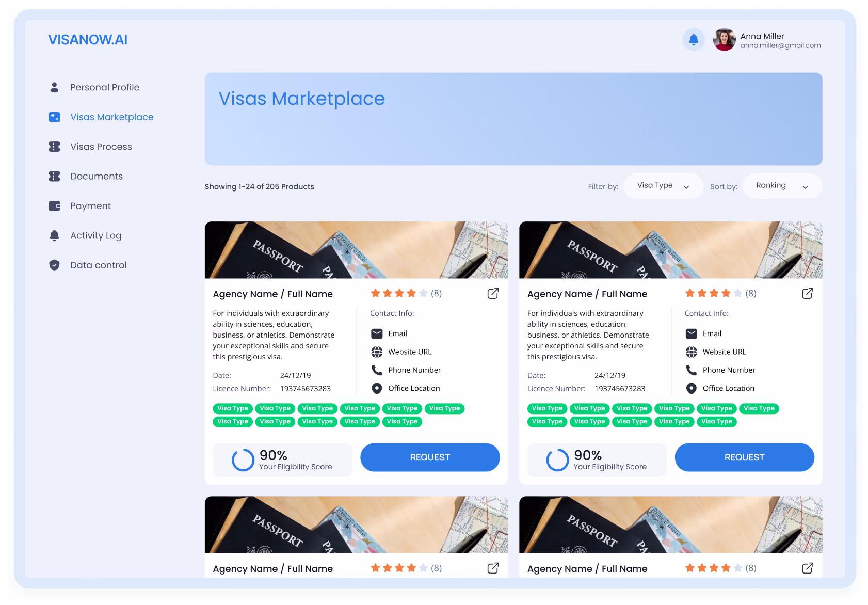
Task: Open external link icon on bottom-right agency card
Action: pyautogui.click(x=808, y=568)
